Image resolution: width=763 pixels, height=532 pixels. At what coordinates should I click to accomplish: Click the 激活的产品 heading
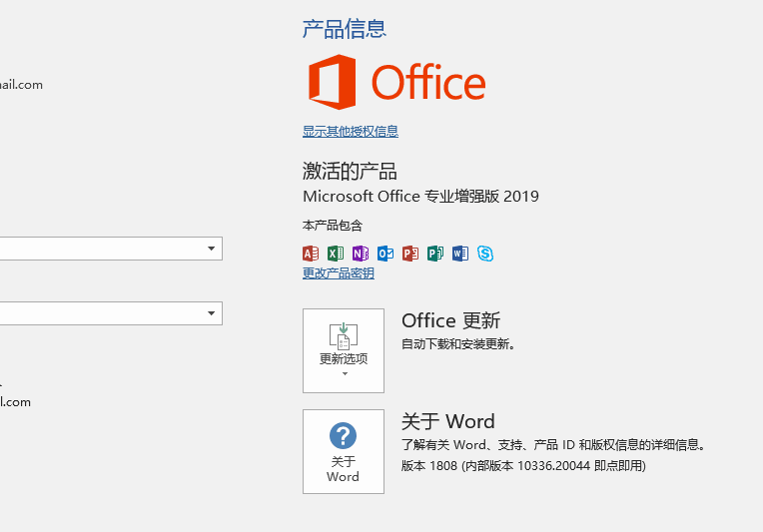pos(350,171)
